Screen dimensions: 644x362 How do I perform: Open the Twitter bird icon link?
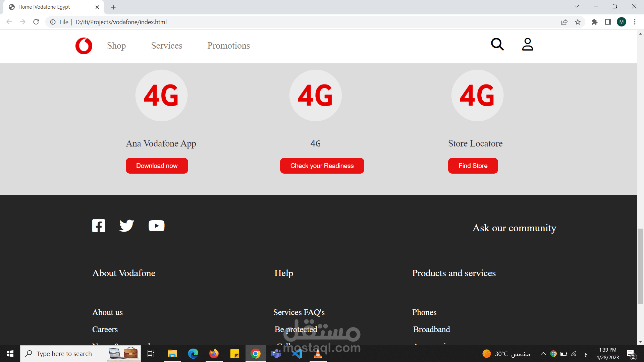(126, 226)
